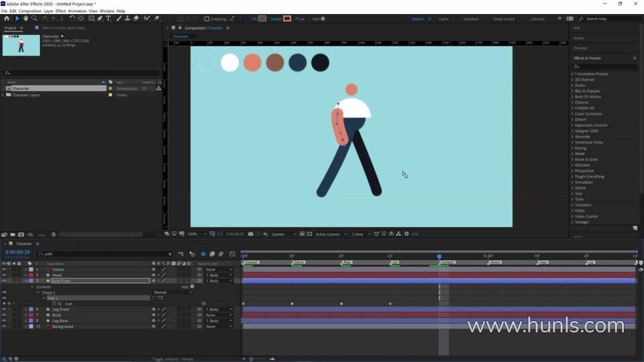Select the Zoom magnifier tool
Image resolution: width=644 pixels, height=362 pixels.
tap(34, 19)
